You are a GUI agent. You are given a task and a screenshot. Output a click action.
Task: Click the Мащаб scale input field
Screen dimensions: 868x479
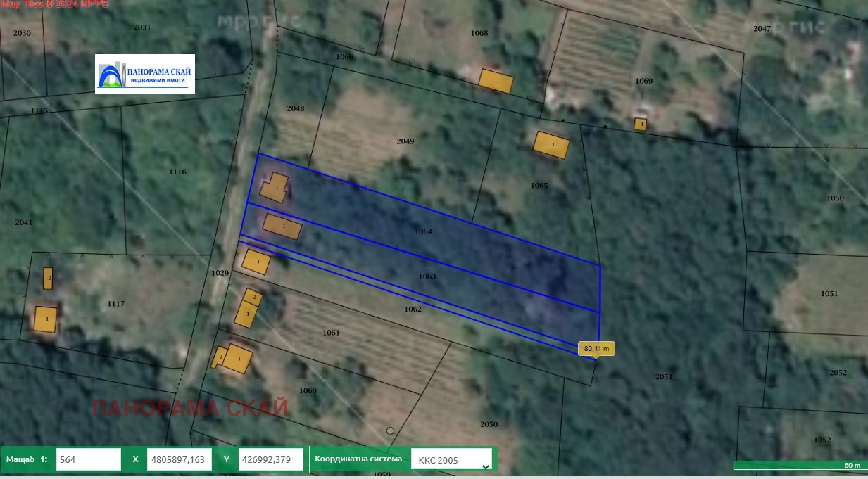pyautogui.click(x=88, y=459)
